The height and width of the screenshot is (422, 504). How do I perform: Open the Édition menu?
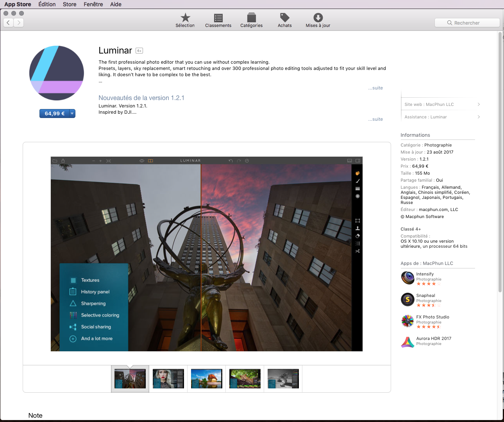pyautogui.click(x=47, y=4)
